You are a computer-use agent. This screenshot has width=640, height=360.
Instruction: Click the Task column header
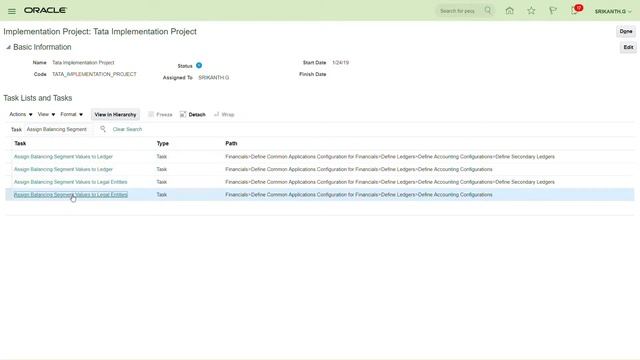point(20,143)
